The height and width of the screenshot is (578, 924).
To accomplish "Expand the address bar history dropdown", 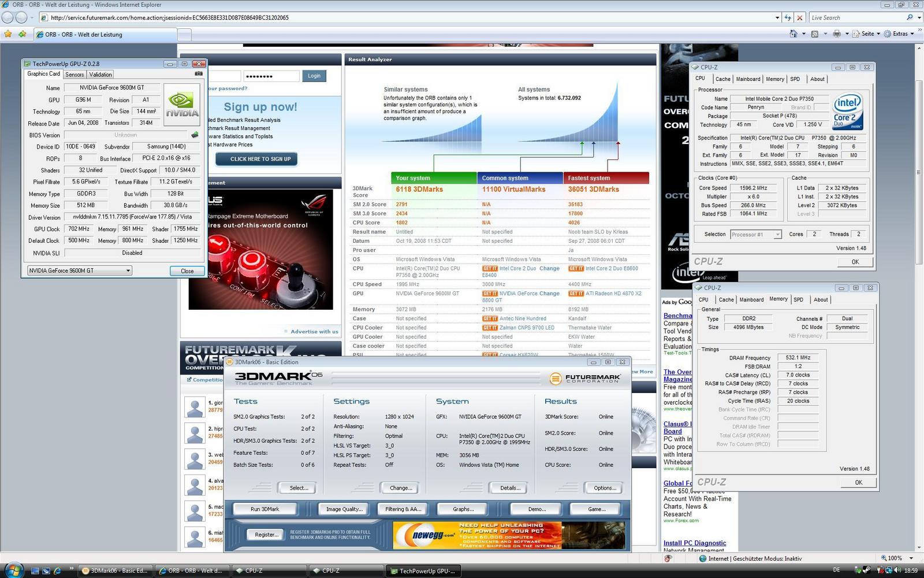I will [777, 17].
